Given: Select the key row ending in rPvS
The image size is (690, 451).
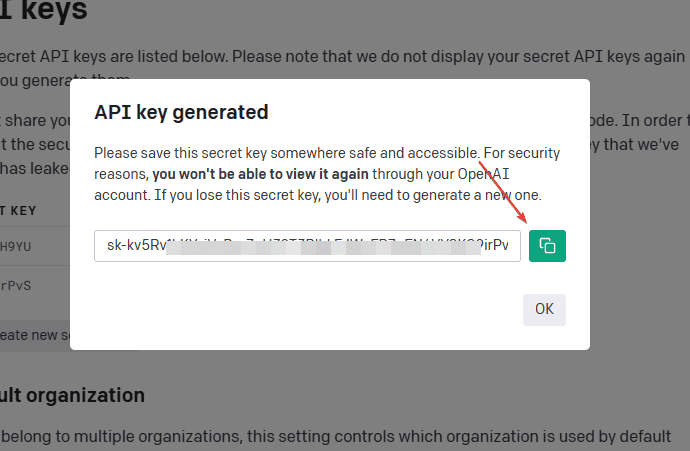Looking at the screenshot, I should [x=35, y=286].
